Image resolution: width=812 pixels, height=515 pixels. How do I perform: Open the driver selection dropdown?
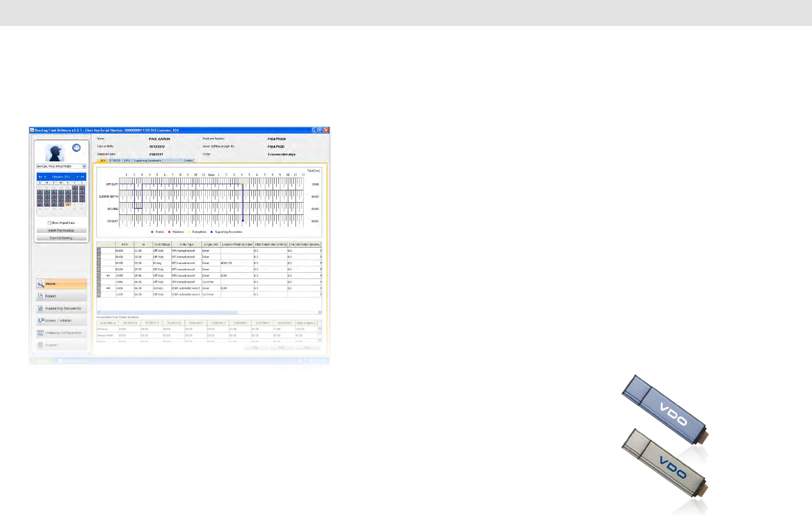84,166
